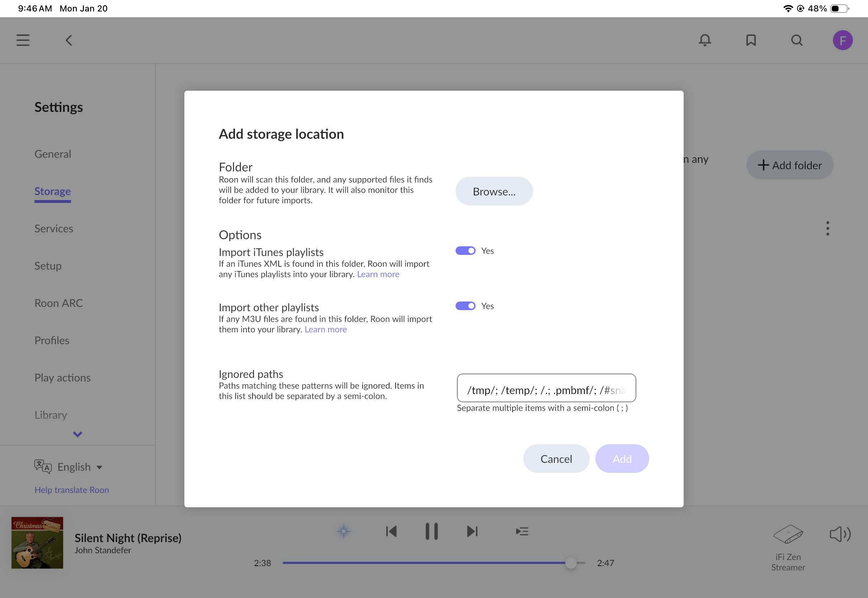Image resolution: width=868 pixels, height=598 pixels.
Task: Pause the current track
Action: (431, 531)
